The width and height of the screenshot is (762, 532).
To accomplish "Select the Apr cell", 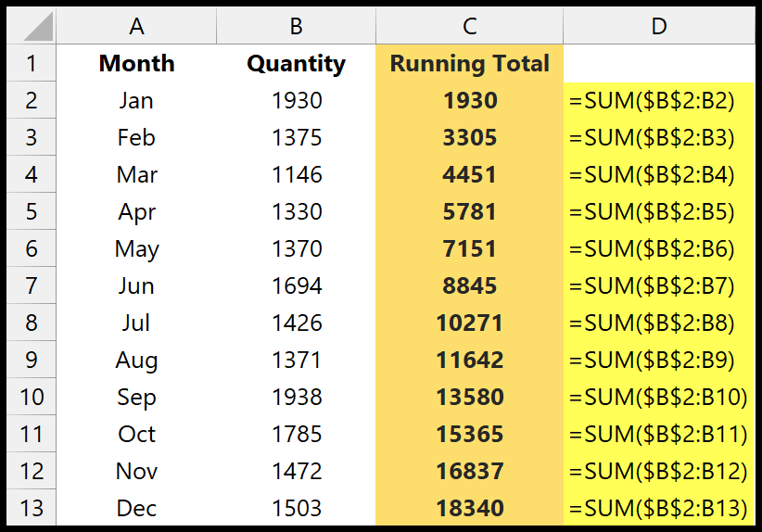I will [x=136, y=211].
